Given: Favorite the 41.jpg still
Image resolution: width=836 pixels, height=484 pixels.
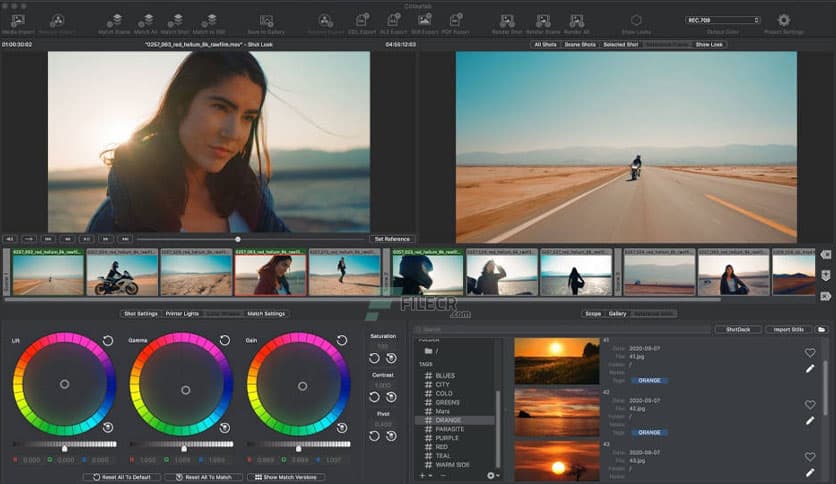Looking at the screenshot, I should click(x=810, y=352).
